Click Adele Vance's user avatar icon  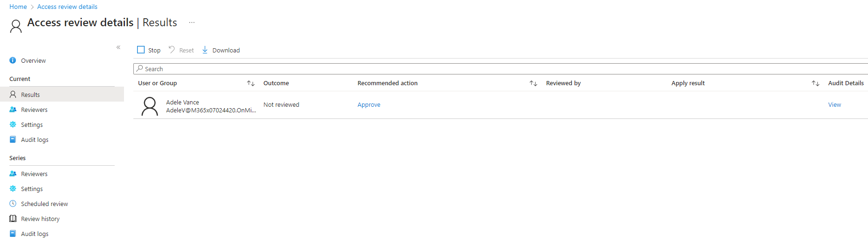point(150,106)
